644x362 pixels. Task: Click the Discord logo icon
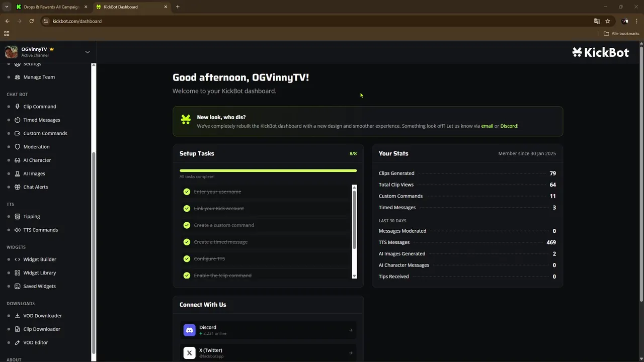189,330
